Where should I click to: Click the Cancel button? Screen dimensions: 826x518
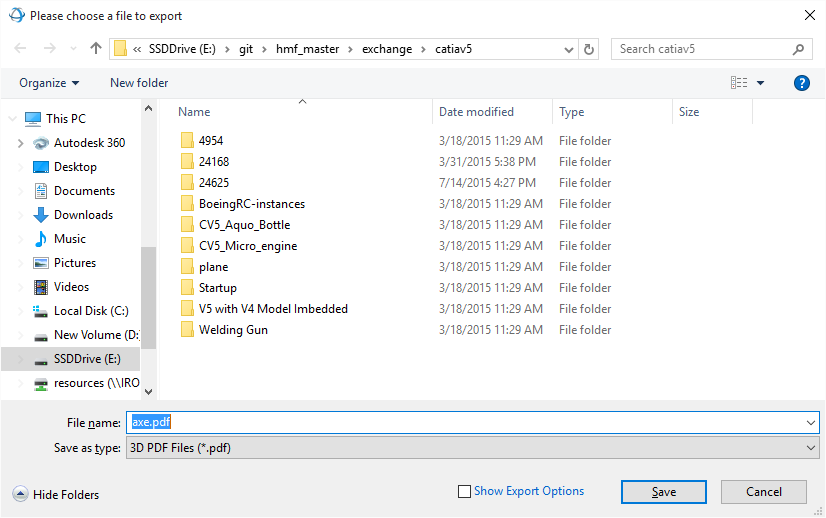763,492
